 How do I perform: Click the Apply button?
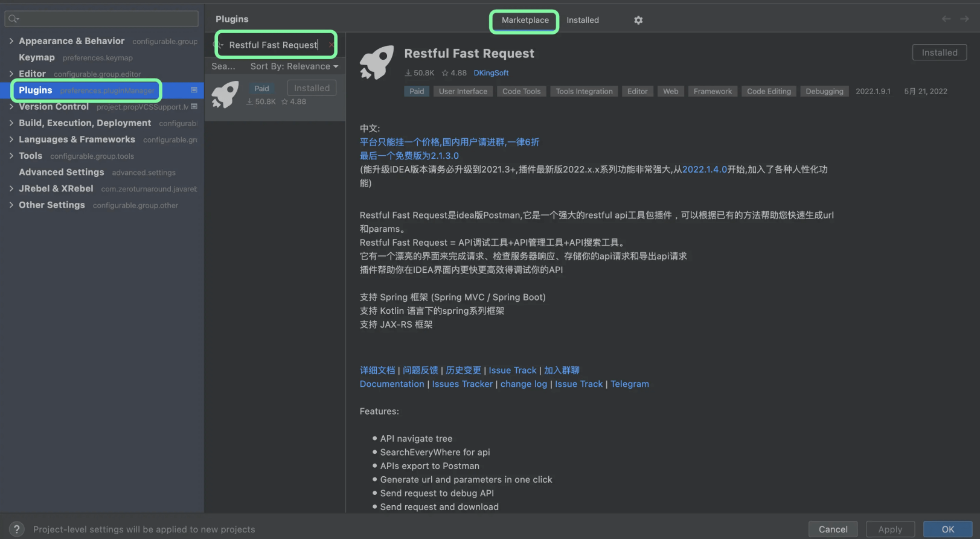click(x=890, y=529)
